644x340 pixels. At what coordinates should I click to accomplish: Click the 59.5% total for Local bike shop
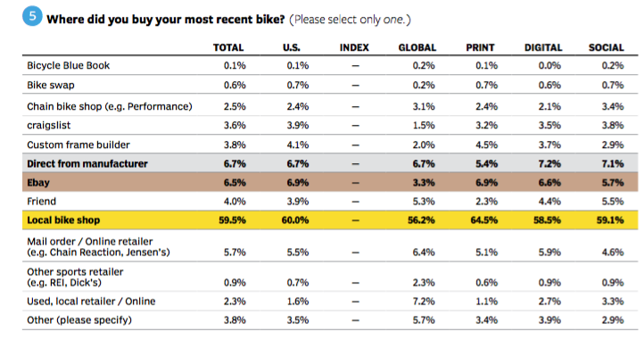(232, 220)
